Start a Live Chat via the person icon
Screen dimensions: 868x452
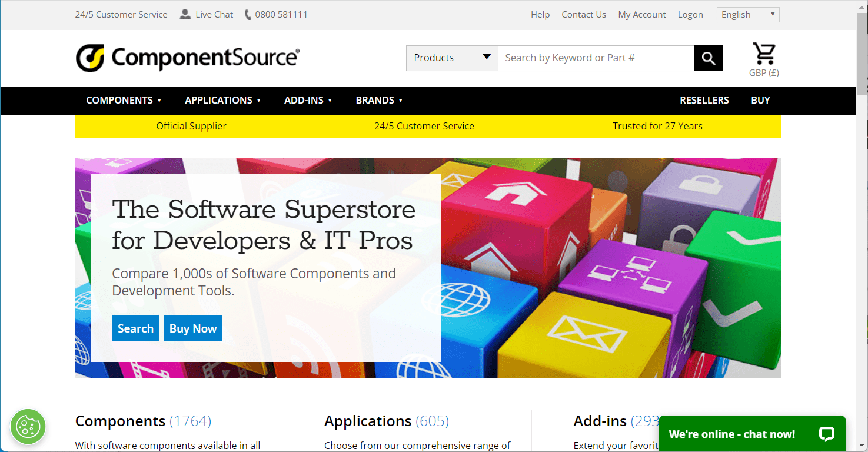185,14
